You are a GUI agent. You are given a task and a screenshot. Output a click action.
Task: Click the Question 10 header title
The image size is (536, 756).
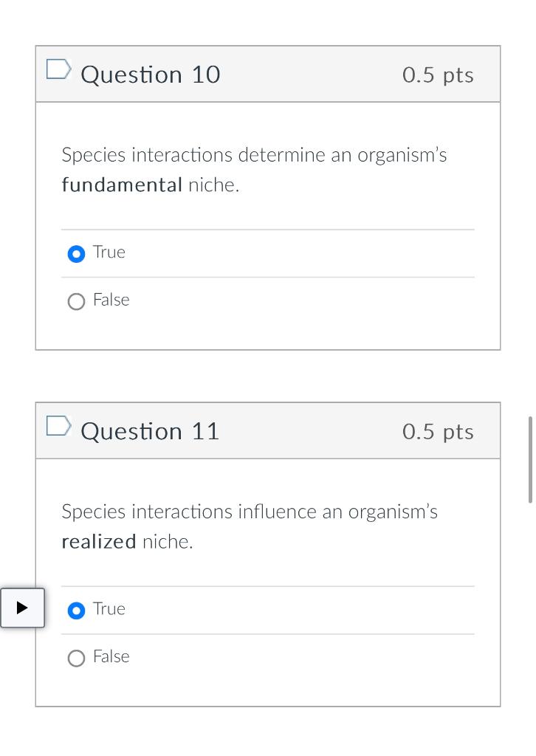click(x=150, y=75)
